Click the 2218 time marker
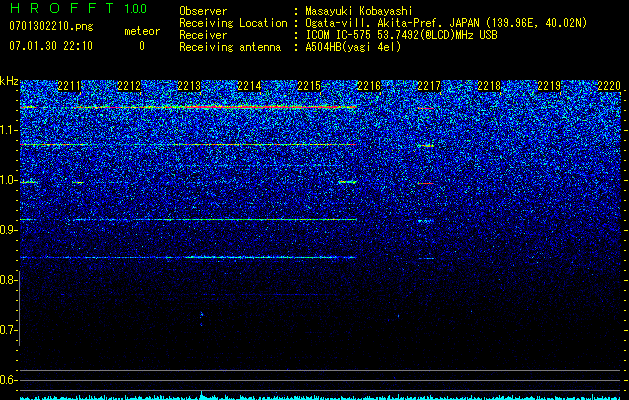 [x=489, y=86]
